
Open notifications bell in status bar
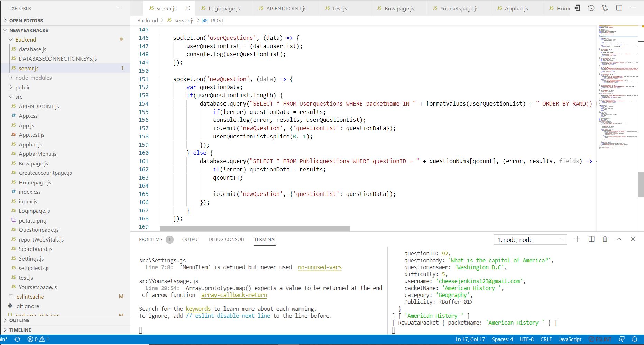[635, 339]
